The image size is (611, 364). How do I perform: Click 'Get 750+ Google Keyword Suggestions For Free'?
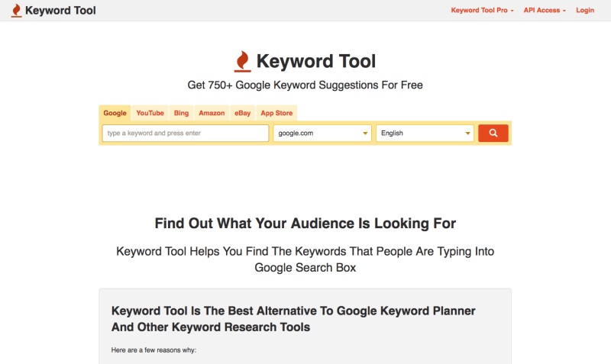coord(305,85)
